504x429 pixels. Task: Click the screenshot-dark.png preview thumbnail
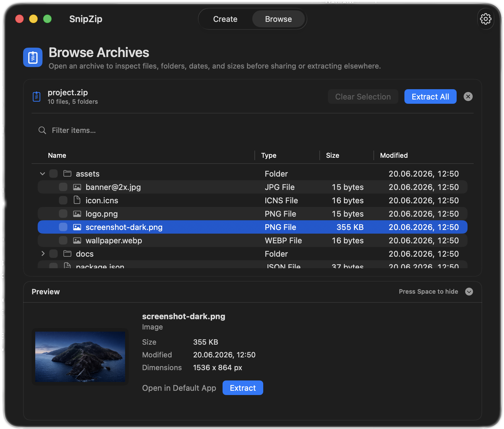(80, 357)
